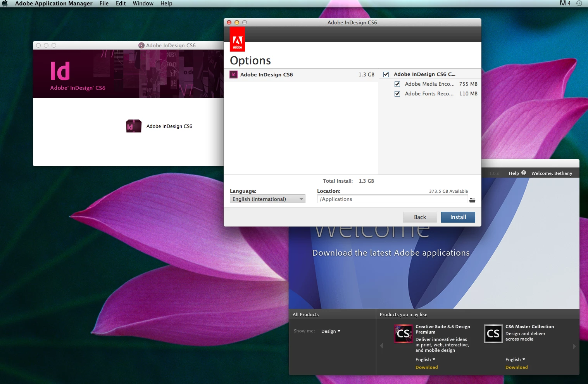
Task: Click Help link in Welcome window
Action: (514, 173)
